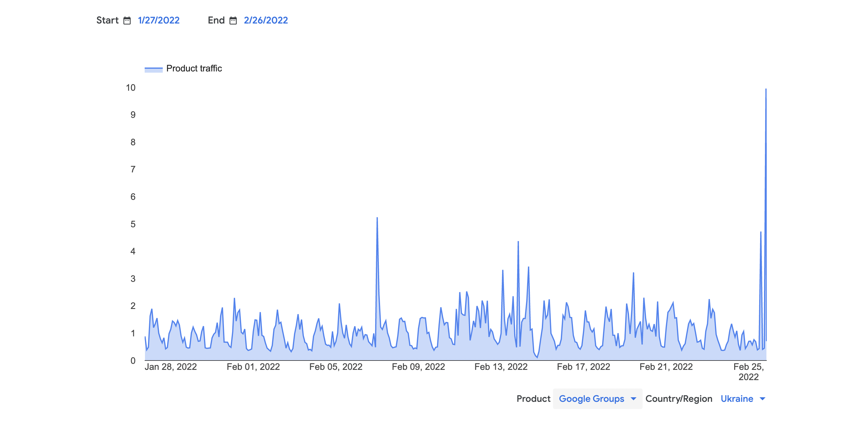The image size is (868, 422).
Task: Open the Start date 1/27/2022 field
Action: [x=159, y=20]
